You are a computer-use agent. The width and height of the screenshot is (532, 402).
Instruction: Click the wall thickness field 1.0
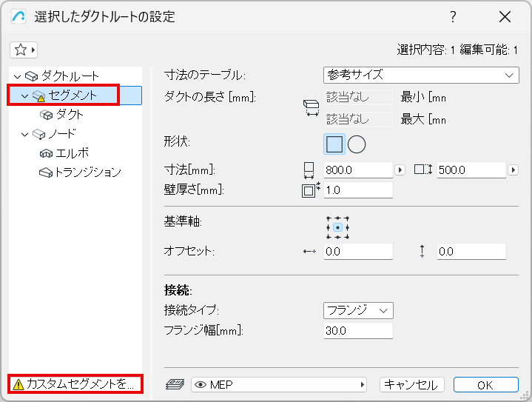pyautogui.click(x=358, y=190)
